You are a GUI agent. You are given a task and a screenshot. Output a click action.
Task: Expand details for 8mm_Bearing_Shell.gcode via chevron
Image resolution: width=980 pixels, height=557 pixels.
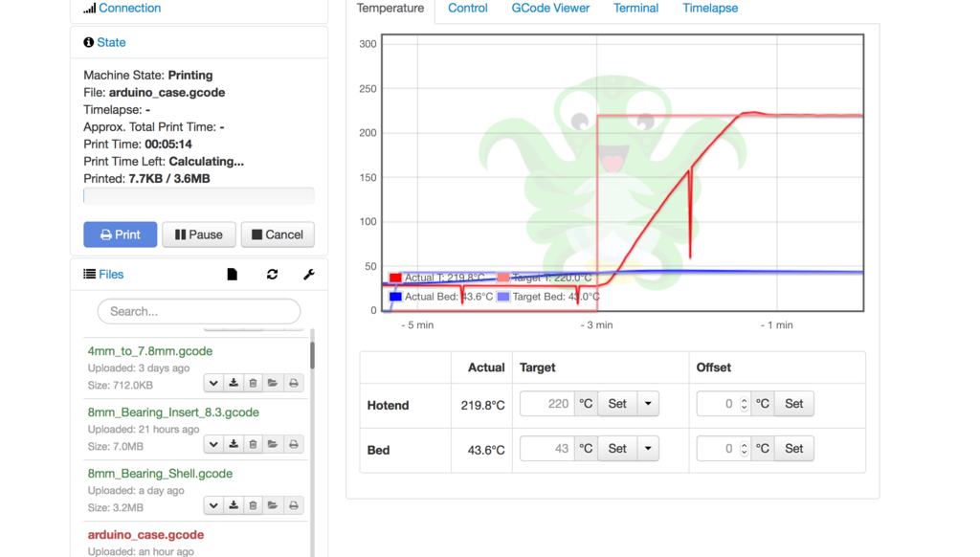212,505
